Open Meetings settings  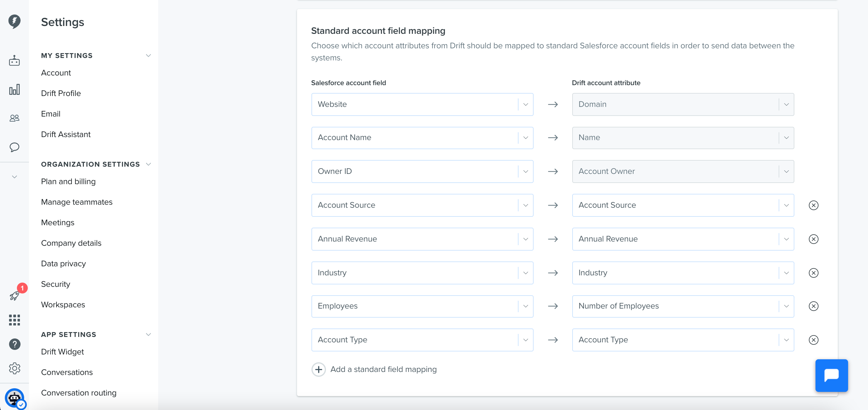(x=58, y=223)
